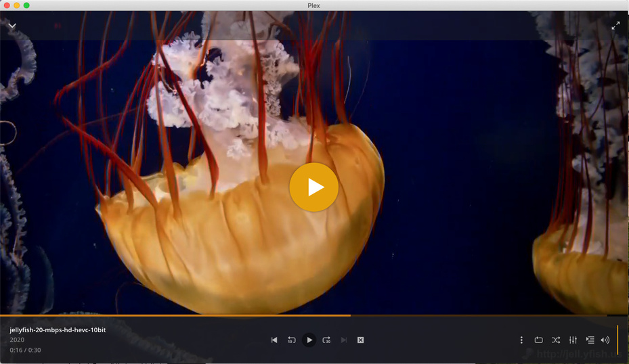
Task: Mute the audio with the speaker icon
Action: tap(605, 340)
